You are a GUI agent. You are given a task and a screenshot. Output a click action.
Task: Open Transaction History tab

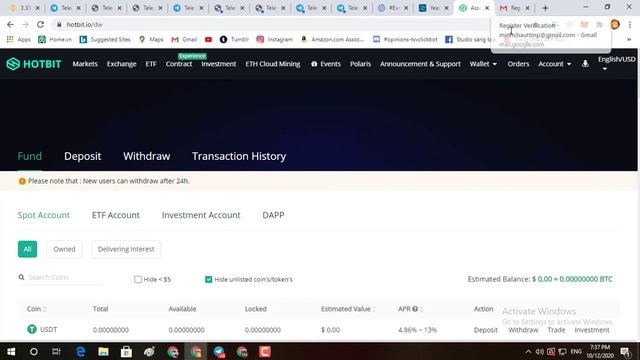[x=239, y=156]
